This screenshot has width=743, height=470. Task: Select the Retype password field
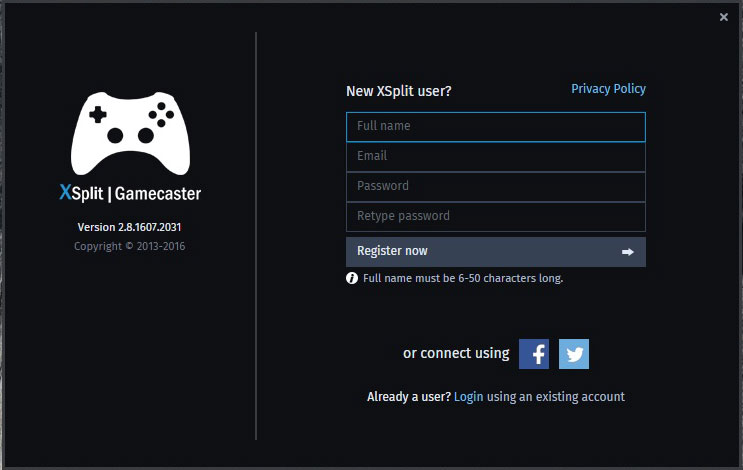coord(496,217)
